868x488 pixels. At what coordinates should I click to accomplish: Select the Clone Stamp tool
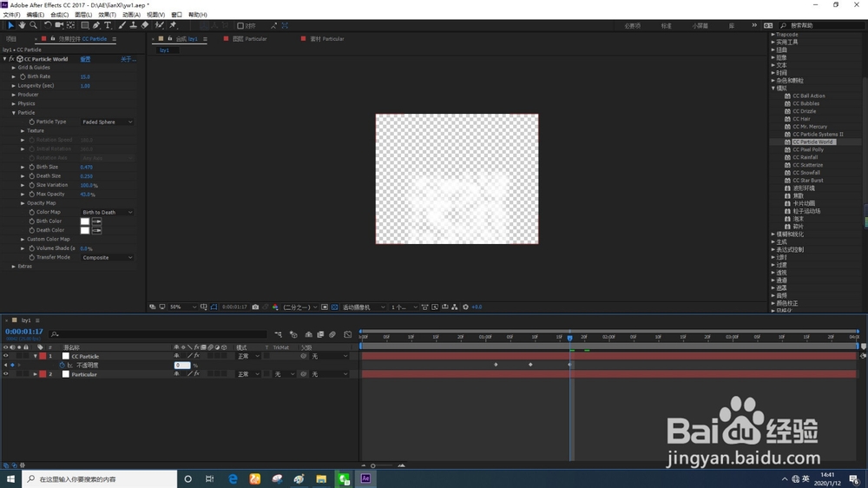[x=134, y=25]
